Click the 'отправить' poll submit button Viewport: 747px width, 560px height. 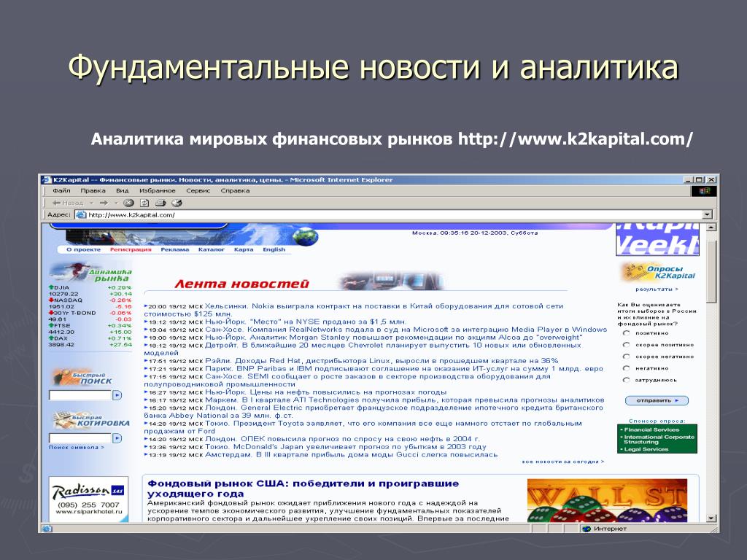(x=657, y=400)
